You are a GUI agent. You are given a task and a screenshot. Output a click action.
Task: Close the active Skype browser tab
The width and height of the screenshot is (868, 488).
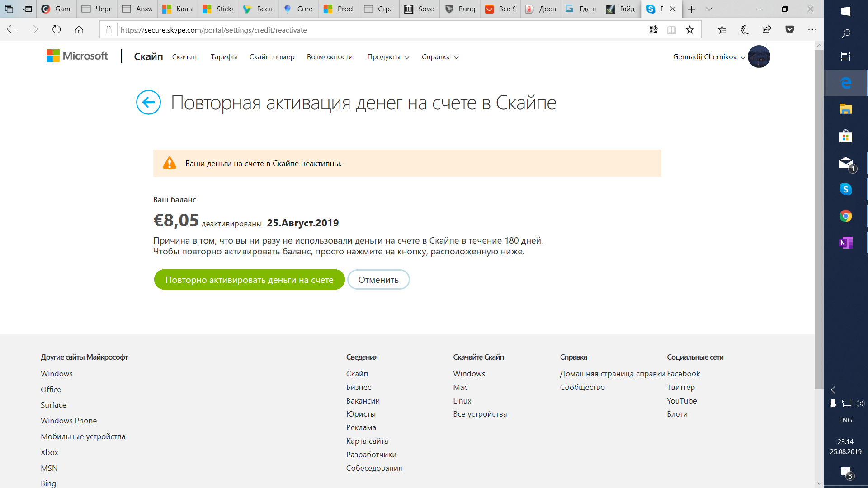coord(673,9)
